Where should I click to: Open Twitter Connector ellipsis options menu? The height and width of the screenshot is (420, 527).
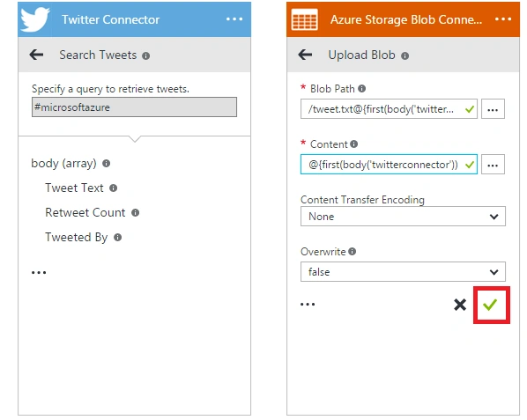[234, 19]
